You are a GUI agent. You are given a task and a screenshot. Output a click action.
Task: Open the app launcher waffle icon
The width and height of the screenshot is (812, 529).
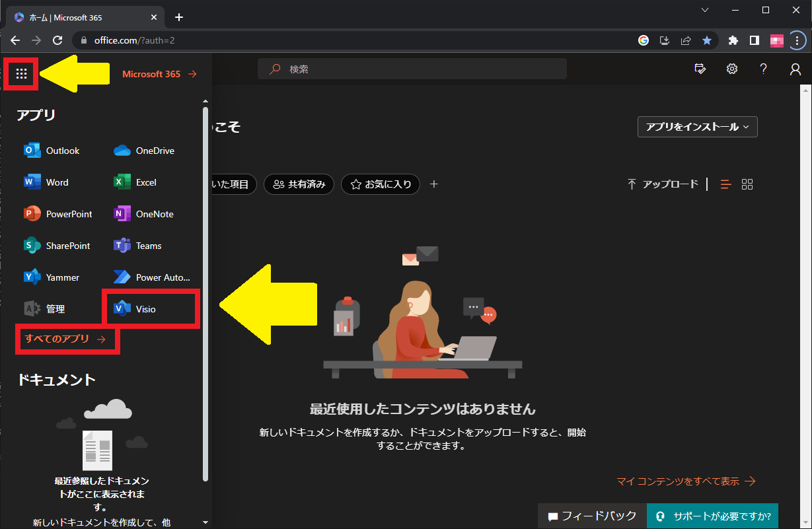(x=21, y=74)
